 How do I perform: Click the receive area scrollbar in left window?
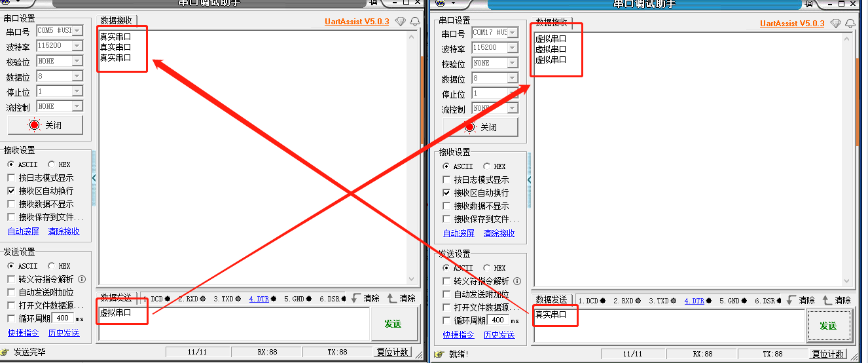tap(412, 157)
